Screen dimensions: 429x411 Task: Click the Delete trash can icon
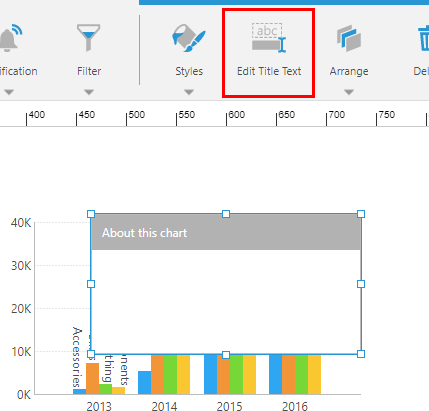tap(423, 38)
